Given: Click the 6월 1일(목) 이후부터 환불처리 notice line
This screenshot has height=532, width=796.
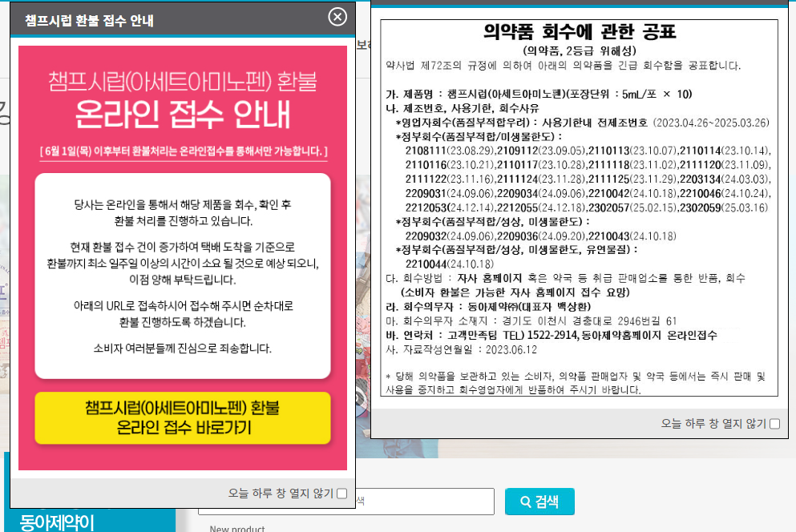Looking at the screenshot, I should pyautogui.click(x=184, y=151).
